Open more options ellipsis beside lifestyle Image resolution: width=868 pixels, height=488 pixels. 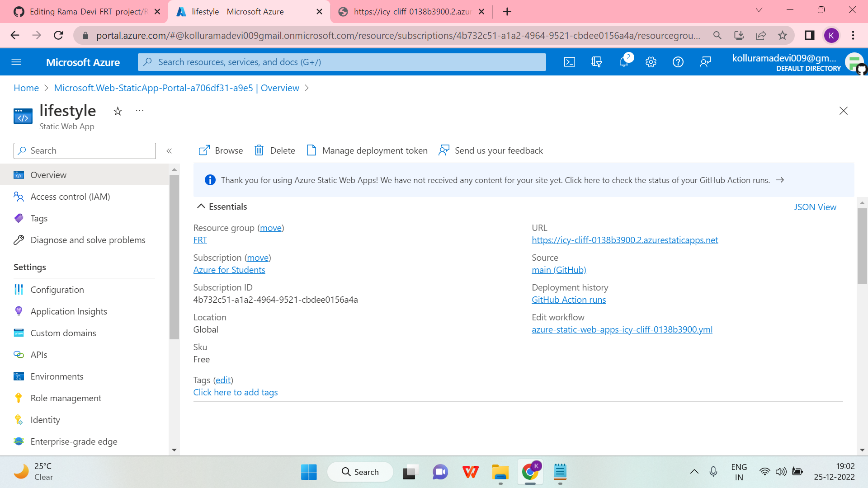click(139, 111)
